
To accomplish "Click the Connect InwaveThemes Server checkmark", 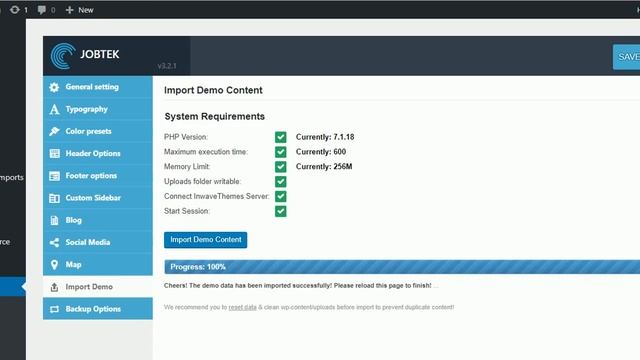I will point(280,196).
